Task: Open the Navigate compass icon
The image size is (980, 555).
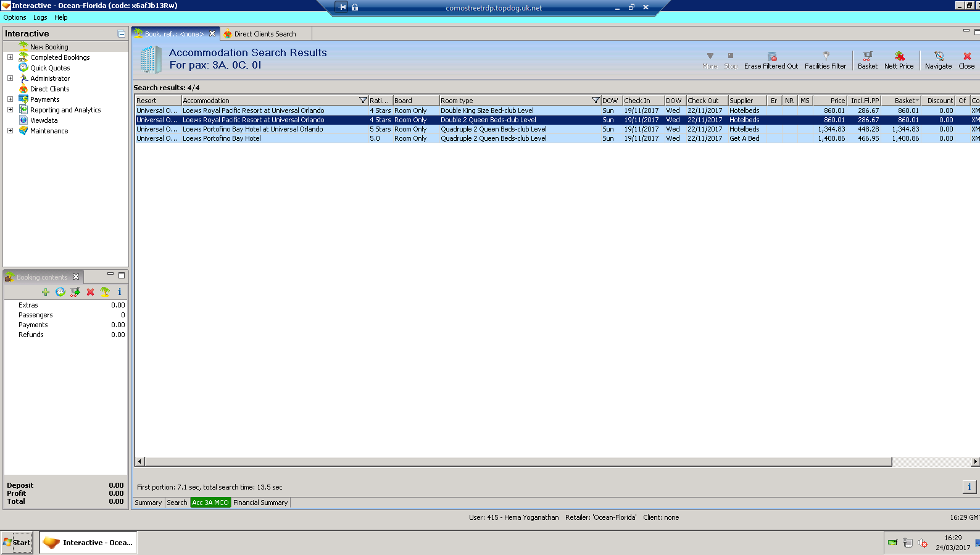Action: [x=939, y=56]
